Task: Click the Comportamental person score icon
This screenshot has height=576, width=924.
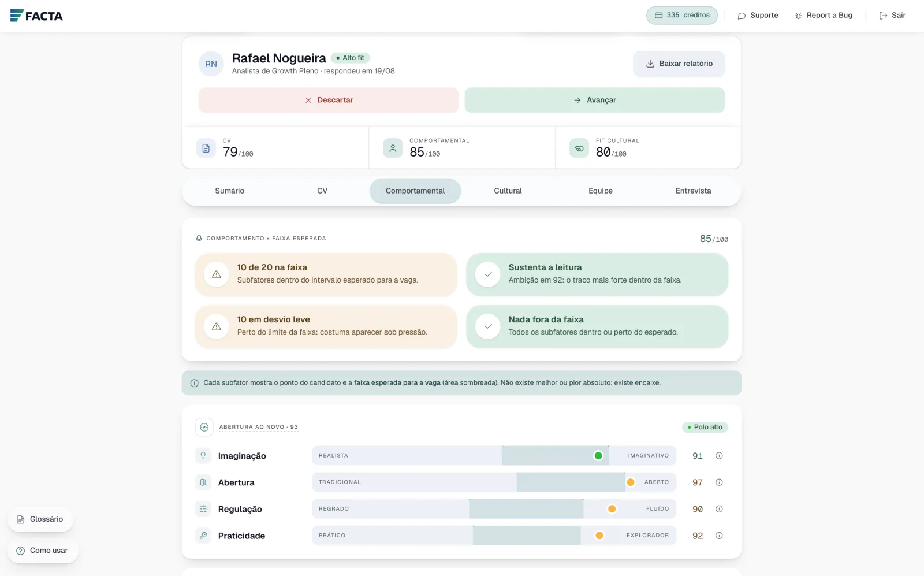Action: click(x=393, y=148)
